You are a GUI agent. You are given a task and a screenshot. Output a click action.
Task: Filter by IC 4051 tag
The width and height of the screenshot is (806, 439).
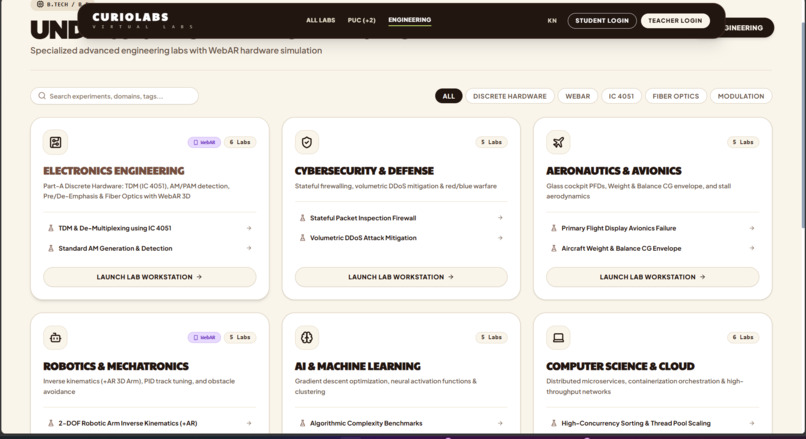coord(621,96)
